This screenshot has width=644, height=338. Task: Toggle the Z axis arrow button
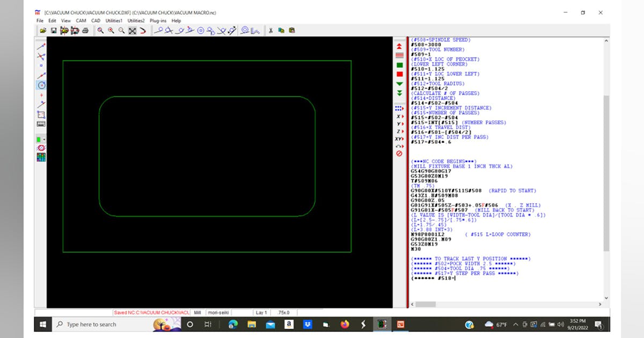(x=399, y=131)
